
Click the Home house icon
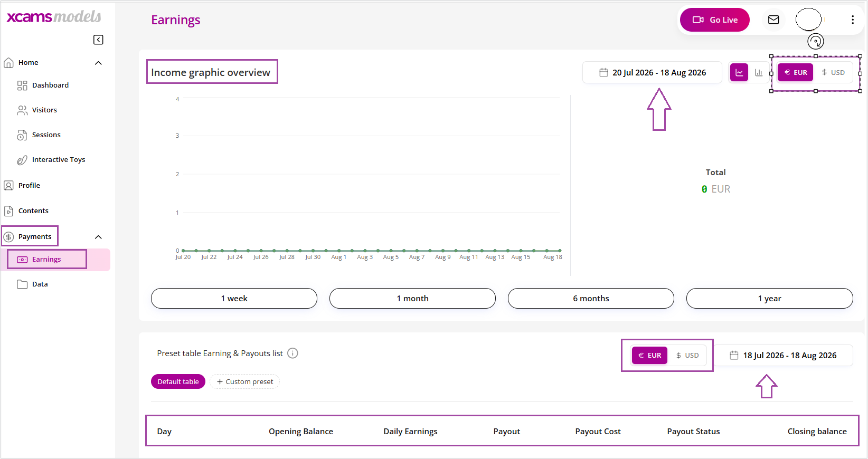click(8, 63)
